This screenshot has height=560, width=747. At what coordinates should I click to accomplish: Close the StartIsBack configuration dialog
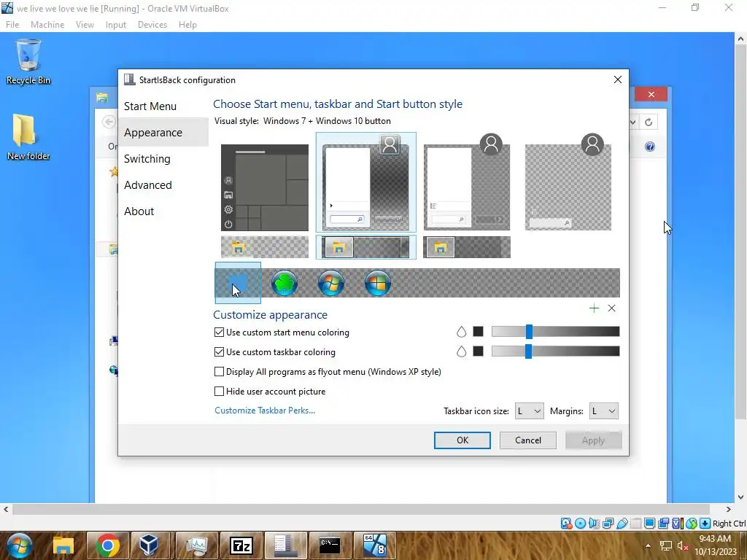(x=617, y=79)
